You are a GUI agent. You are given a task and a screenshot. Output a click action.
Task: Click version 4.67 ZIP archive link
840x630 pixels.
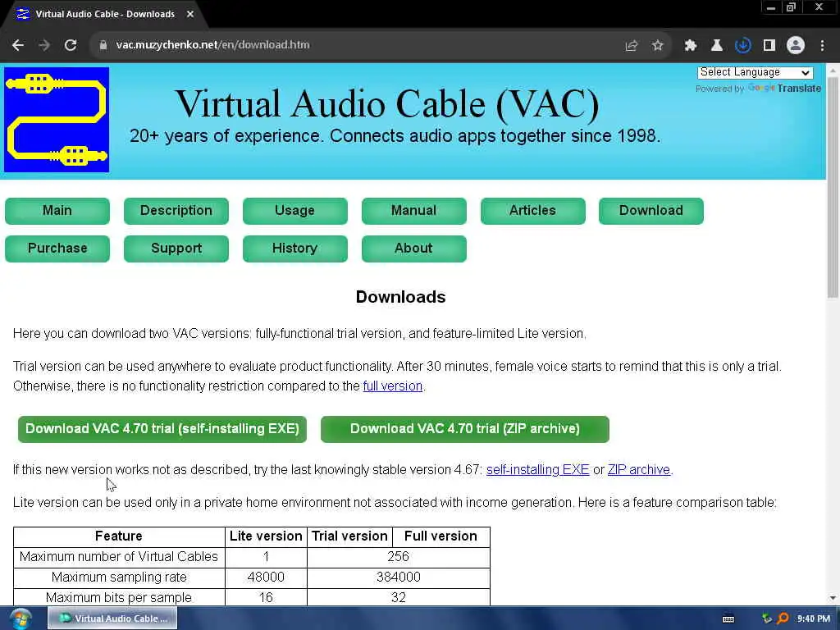tap(638, 470)
